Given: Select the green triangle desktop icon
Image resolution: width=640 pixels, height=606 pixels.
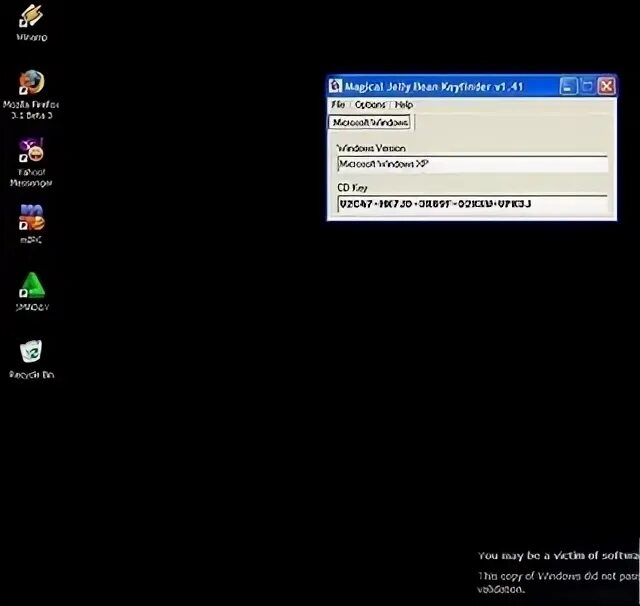Looking at the screenshot, I should (x=32, y=291).
